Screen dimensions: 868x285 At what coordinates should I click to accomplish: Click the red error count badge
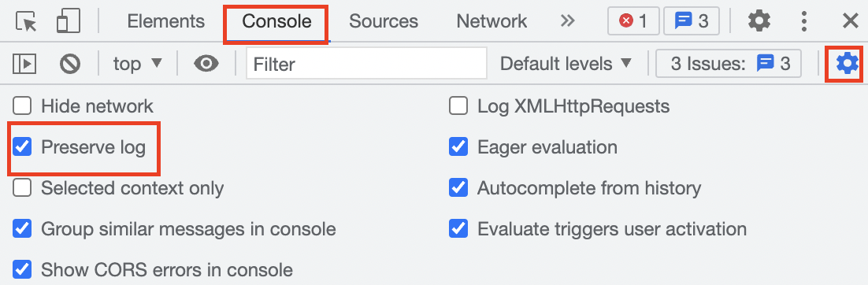(632, 21)
